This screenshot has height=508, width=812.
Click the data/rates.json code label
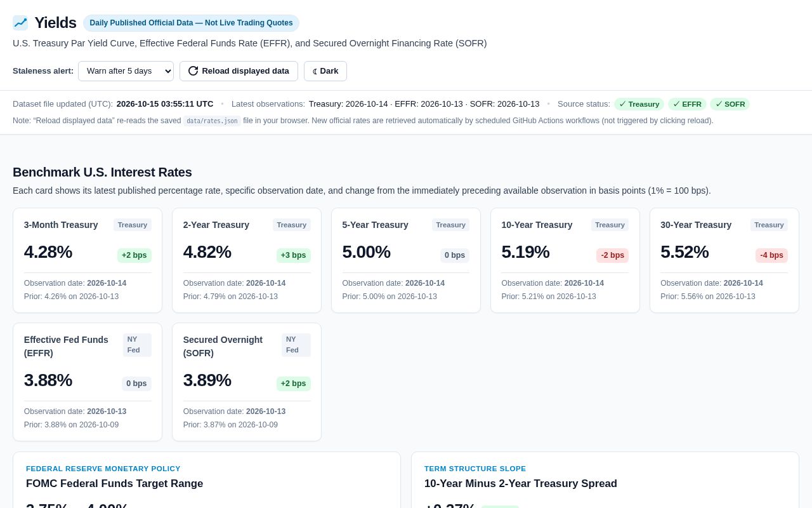(x=213, y=121)
